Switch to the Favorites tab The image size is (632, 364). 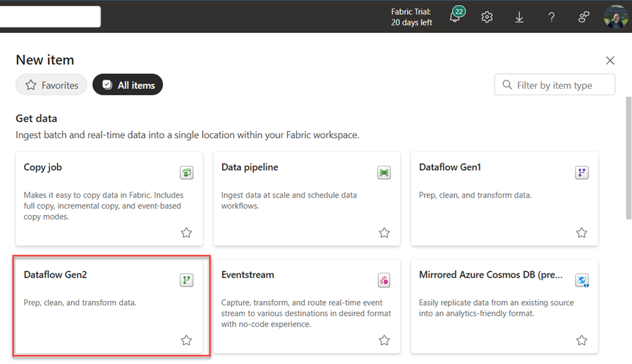coord(52,85)
